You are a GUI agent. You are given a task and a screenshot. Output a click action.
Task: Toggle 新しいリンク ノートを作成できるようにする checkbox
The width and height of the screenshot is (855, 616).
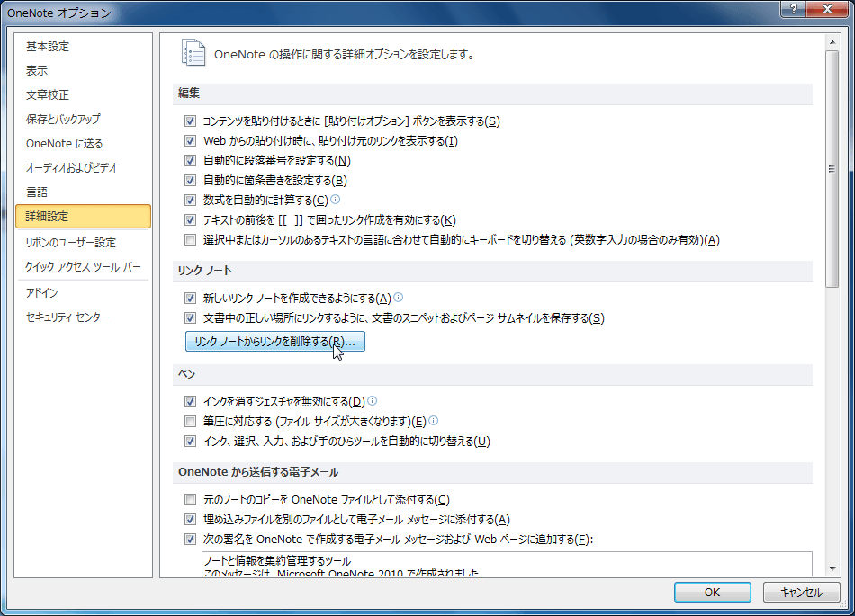[190, 298]
